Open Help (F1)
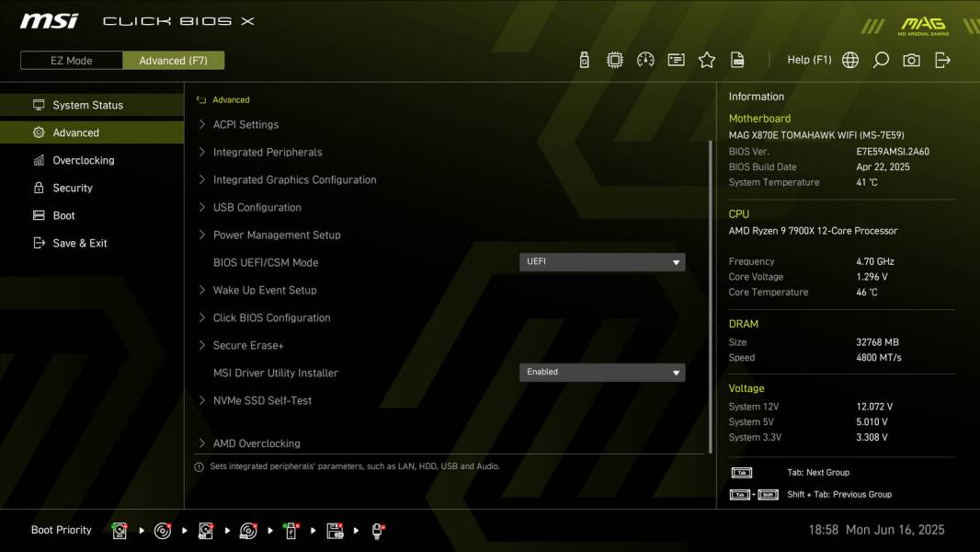Image resolution: width=980 pixels, height=552 pixels. click(x=809, y=60)
